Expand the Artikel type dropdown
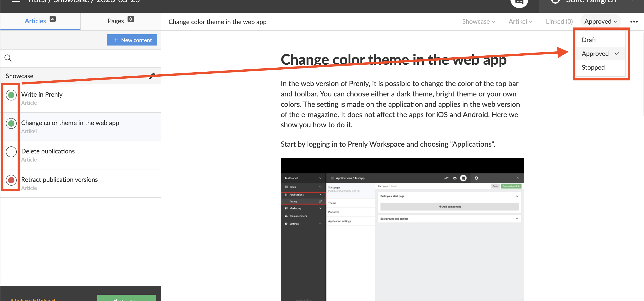Screen dimensions: 644x301 pyautogui.click(x=520, y=22)
